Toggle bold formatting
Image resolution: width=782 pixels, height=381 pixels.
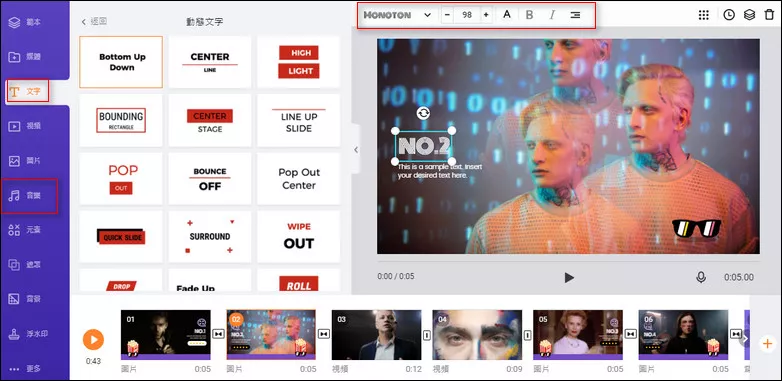530,15
